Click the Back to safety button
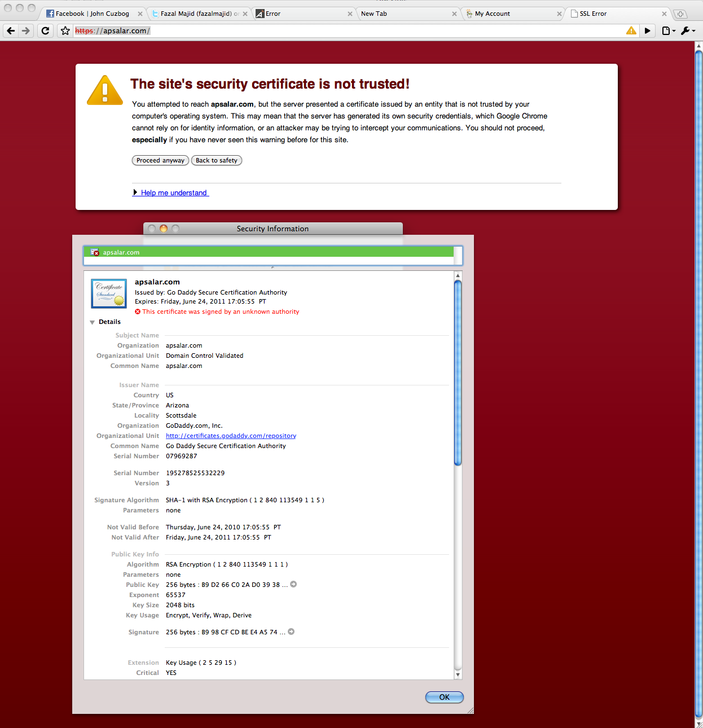 [x=216, y=161]
